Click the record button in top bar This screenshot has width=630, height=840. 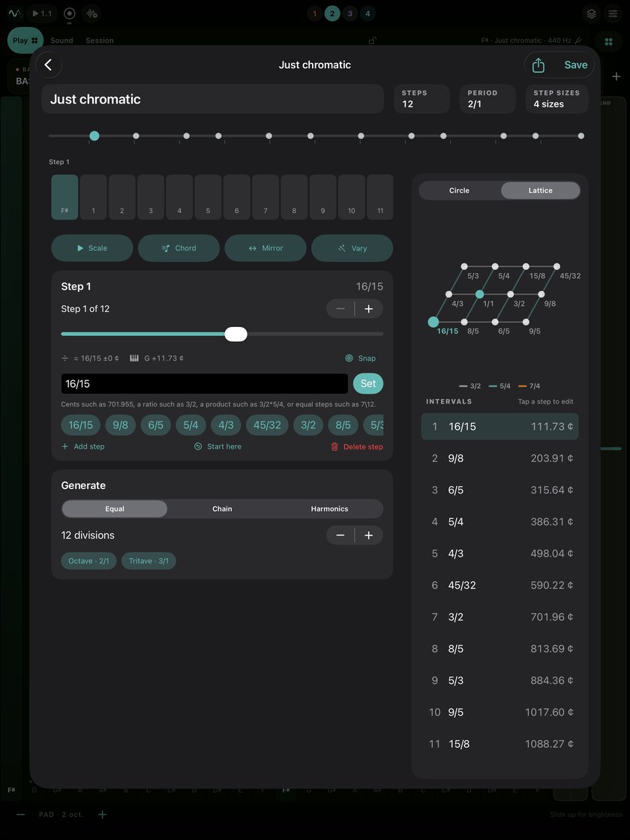coord(70,13)
